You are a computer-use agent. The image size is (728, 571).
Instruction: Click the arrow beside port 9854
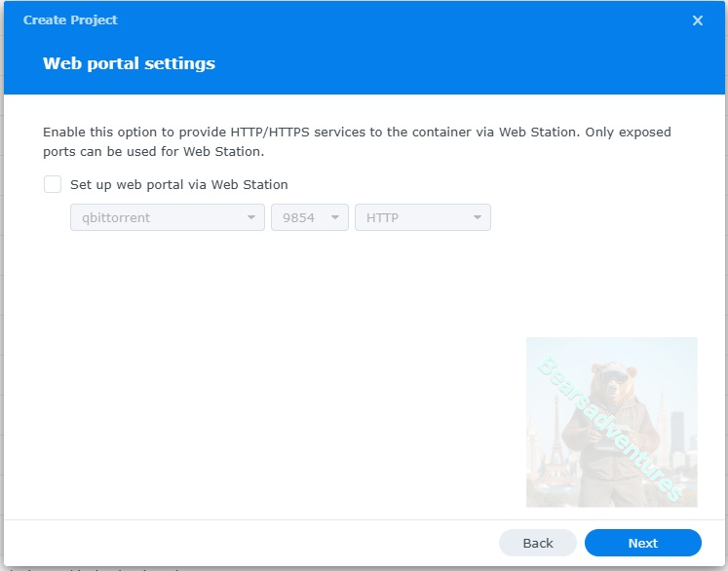[335, 217]
